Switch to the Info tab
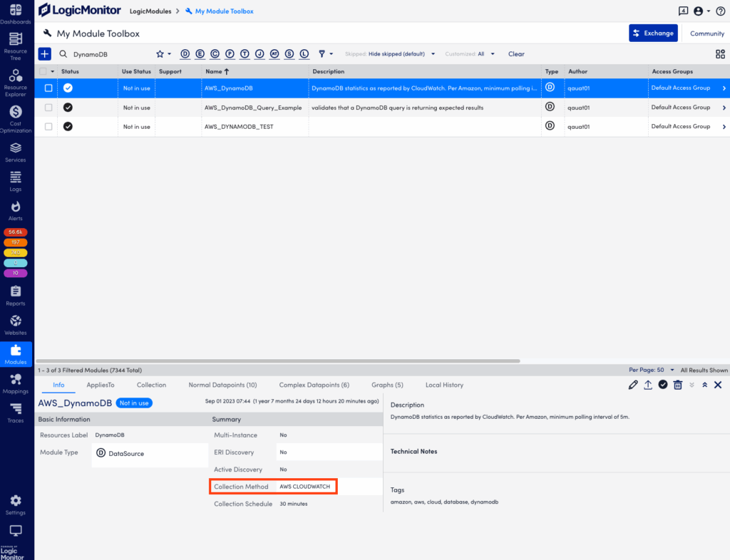Image resolution: width=730 pixels, height=560 pixels. click(x=58, y=385)
